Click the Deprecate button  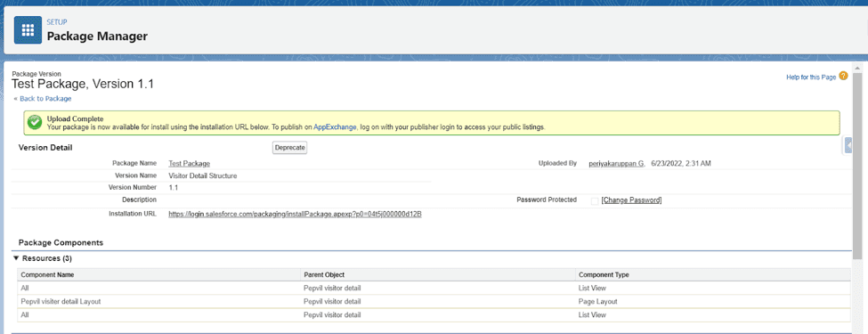pos(290,148)
